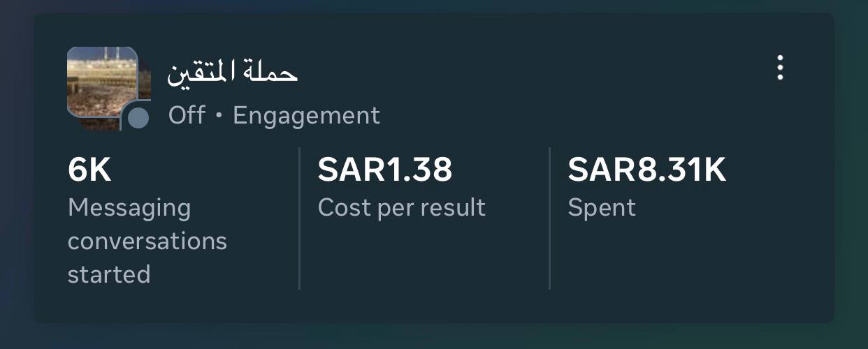Click the gray campaign status indicator dot

pyautogui.click(x=139, y=119)
